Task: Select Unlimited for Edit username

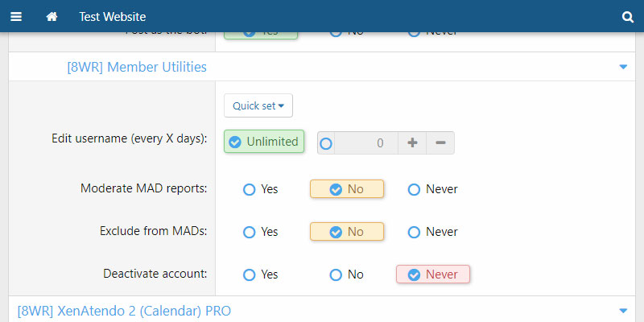Action: click(x=264, y=142)
